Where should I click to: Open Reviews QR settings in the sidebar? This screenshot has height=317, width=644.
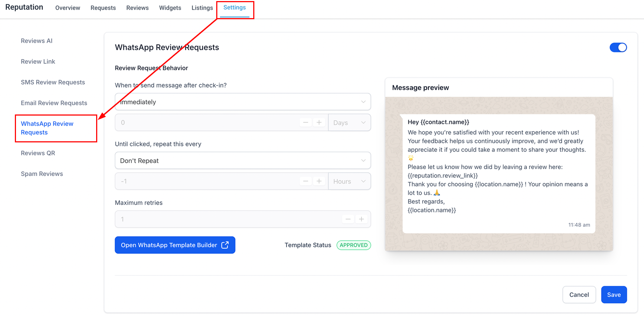(x=38, y=153)
